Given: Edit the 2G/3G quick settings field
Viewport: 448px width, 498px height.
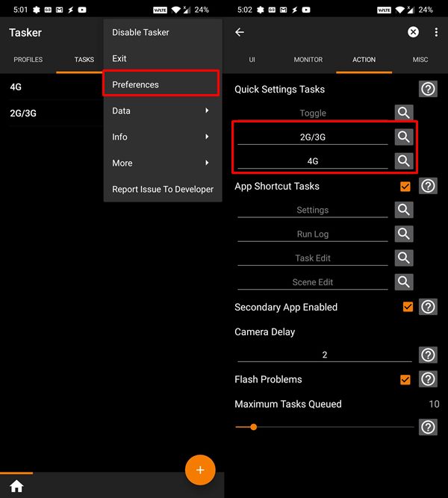Looking at the screenshot, I should click(x=313, y=137).
